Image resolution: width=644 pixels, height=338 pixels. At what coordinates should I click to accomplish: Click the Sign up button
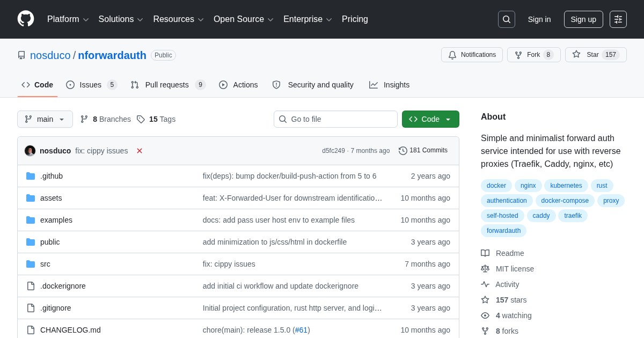(583, 19)
